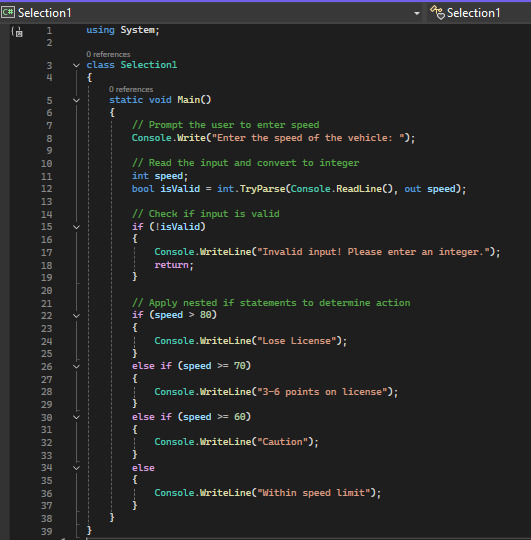Click the 'static' keyword on line 5
The height and width of the screenshot is (540, 531).
[x=126, y=100]
